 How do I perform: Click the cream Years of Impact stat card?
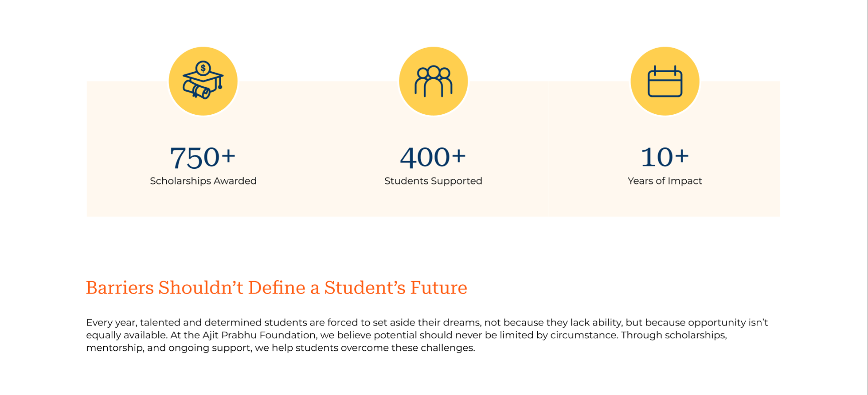point(665,149)
